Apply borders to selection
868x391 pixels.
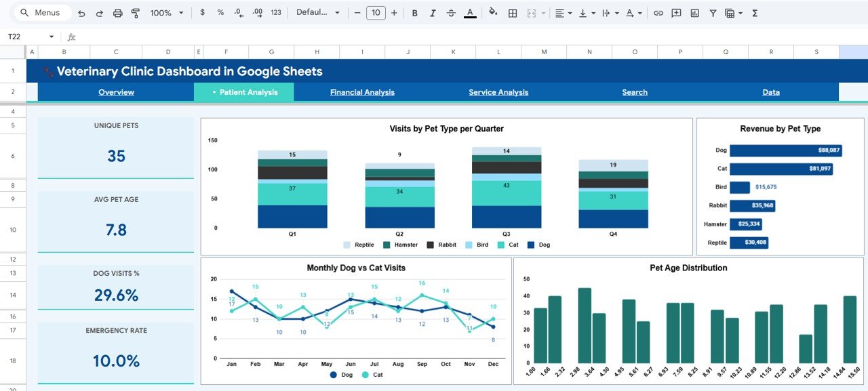(x=511, y=12)
